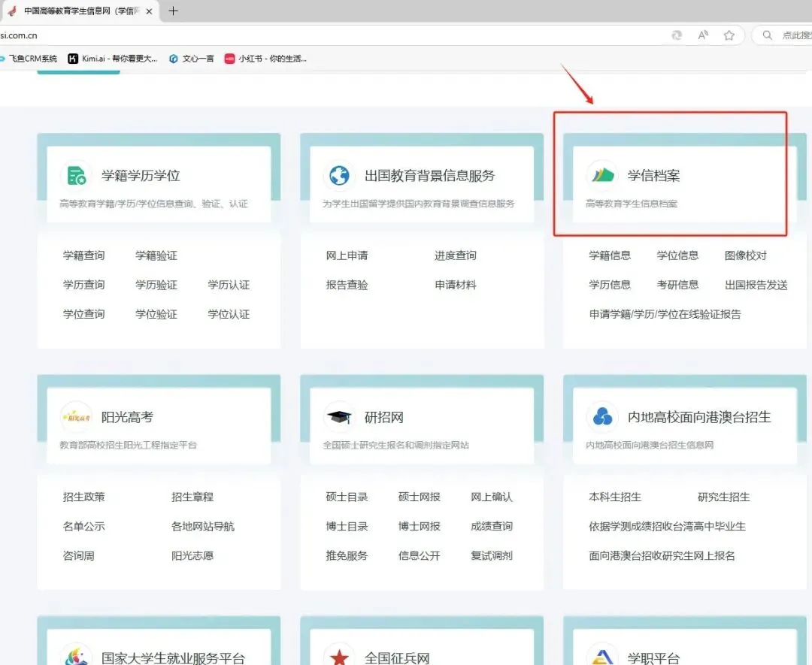Click the 学位验证 link
Screen dimensions: 812x665
tap(156, 314)
